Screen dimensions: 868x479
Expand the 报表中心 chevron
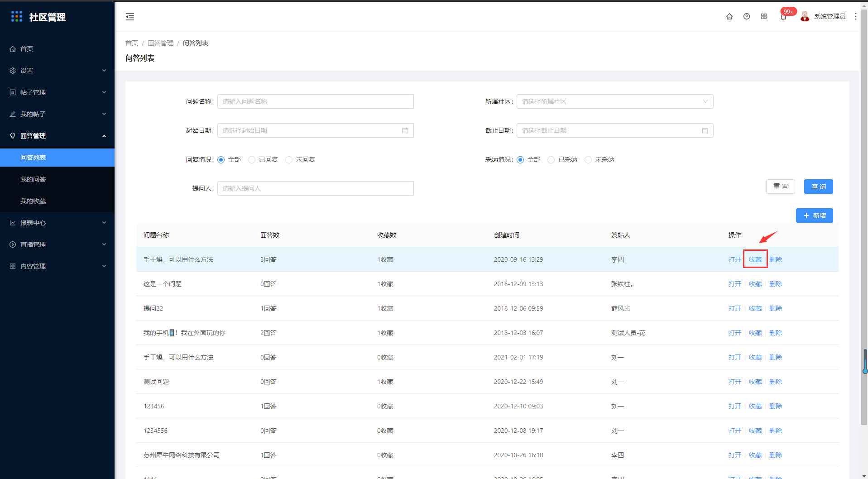pyautogui.click(x=104, y=223)
